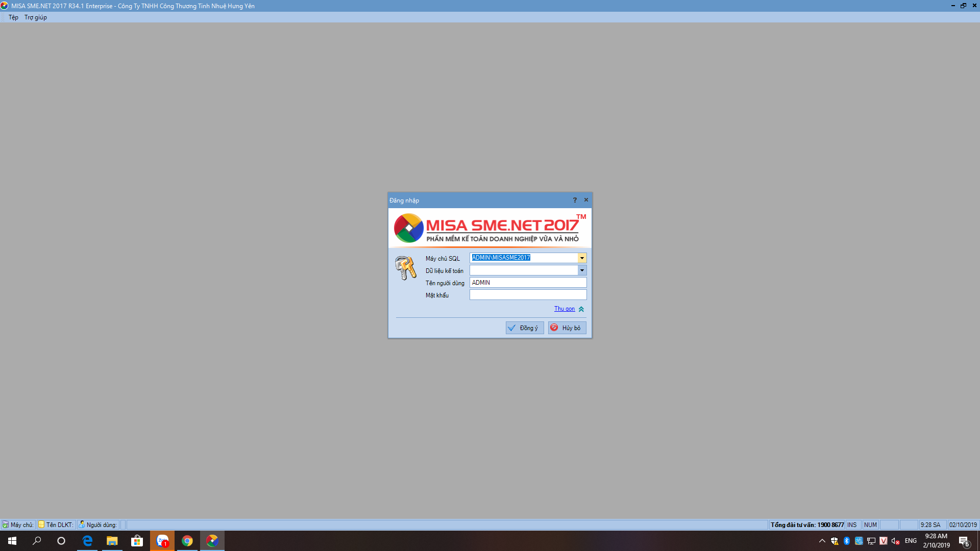The height and width of the screenshot is (551, 980).
Task: Click the Intel graphics tray icon
Action: (x=859, y=541)
